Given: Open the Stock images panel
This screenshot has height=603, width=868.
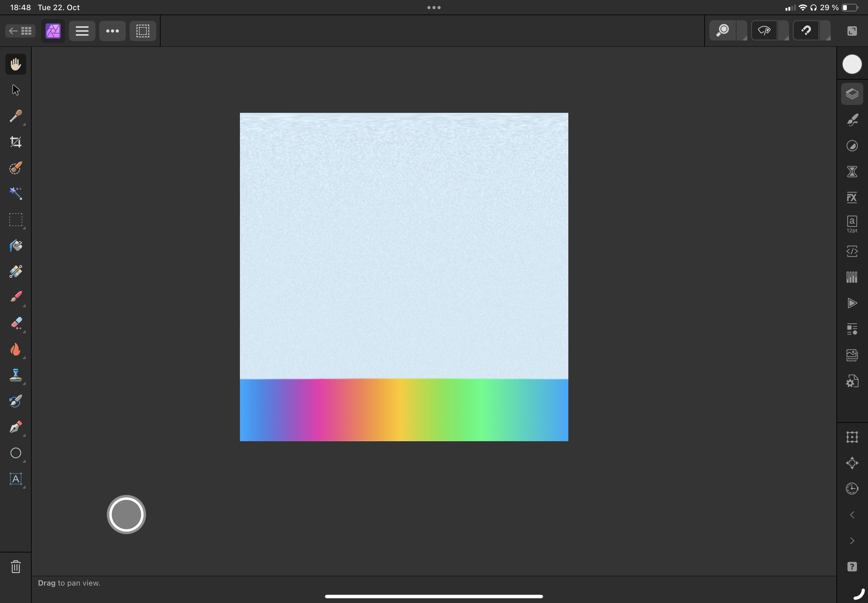Looking at the screenshot, I should coord(852,355).
